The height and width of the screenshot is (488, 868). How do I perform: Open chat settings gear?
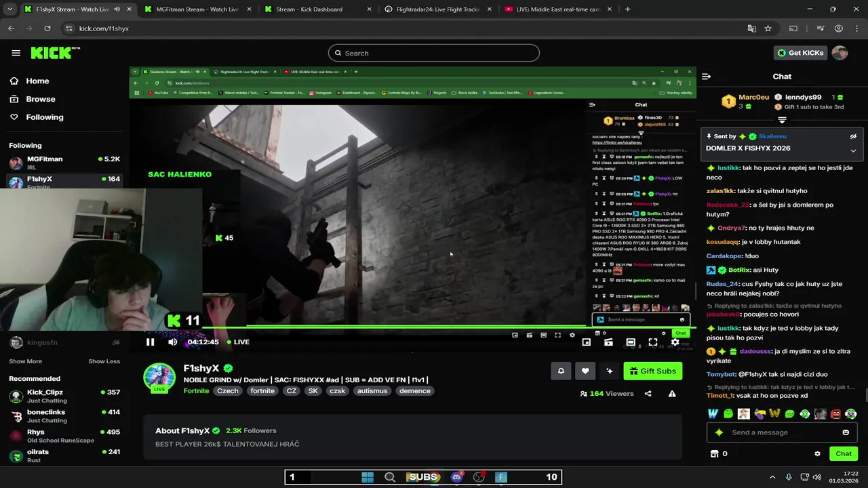tap(817, 453)
